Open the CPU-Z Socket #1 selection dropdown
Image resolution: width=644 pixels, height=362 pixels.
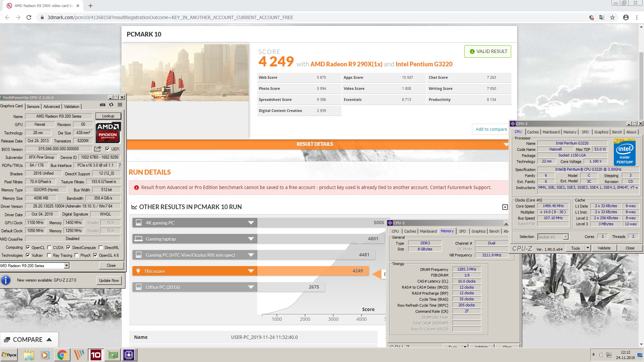pyautogui.click(x=566, y=237)
